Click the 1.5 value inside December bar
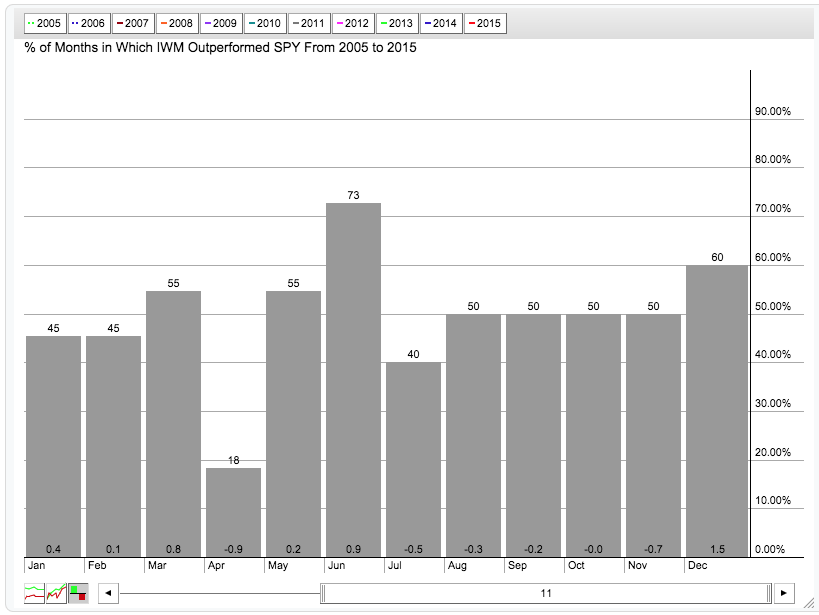Screen dimensions: 819x615 coord(718,549)
